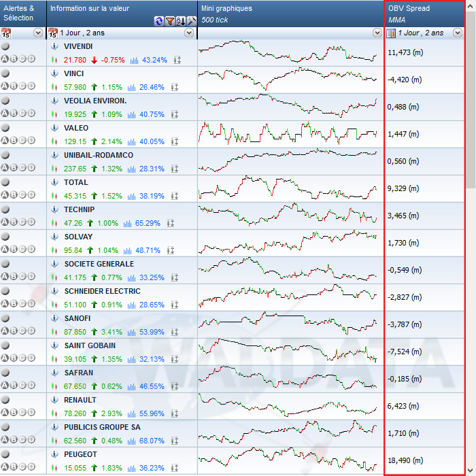Open VIVENDI stock name
Screen dimensions: 476x476
[x=78, y=46]
